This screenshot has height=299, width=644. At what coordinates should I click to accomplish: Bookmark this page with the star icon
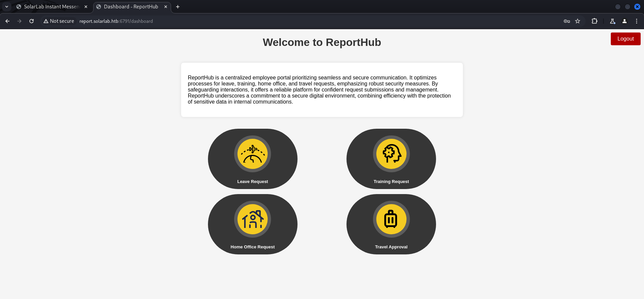pyautogui.click(x=578, y=21)
